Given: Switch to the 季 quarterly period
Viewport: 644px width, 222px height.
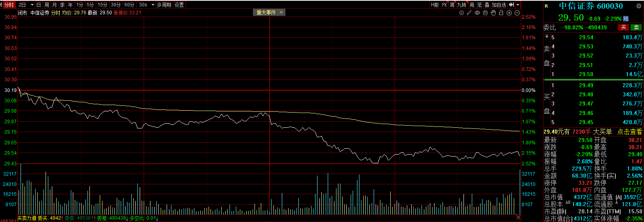Looking at the screenshot, I should tap(63, 5).
